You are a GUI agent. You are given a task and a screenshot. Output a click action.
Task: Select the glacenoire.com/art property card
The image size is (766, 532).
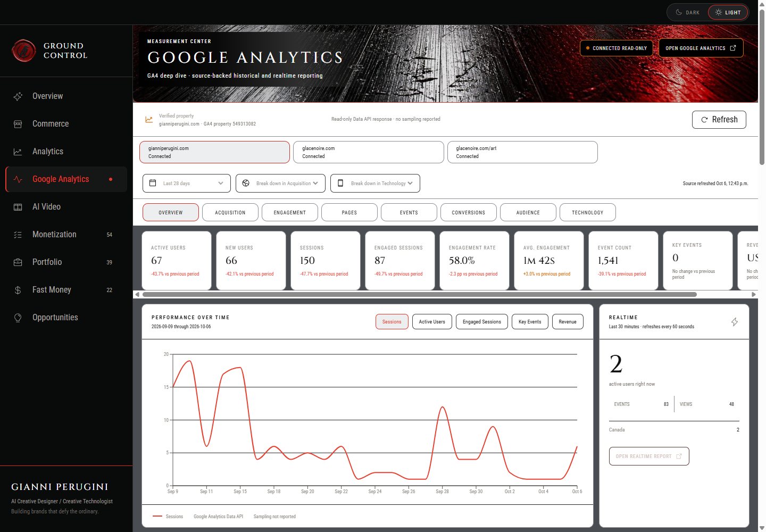522,152
